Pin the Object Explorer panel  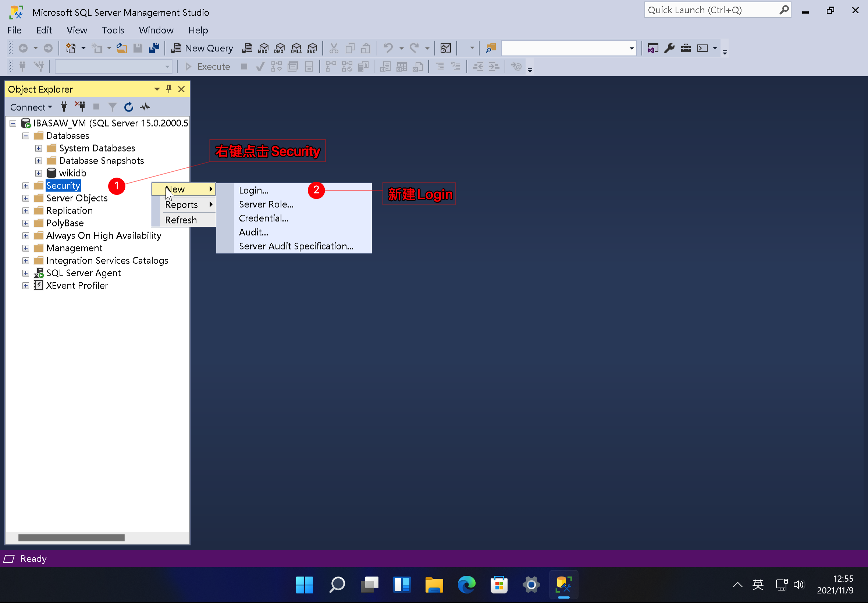click(x=168, y=89)
